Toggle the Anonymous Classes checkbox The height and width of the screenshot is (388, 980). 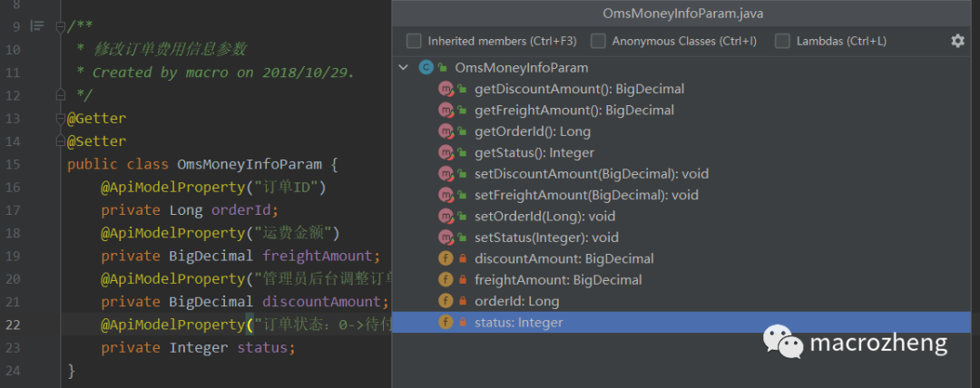pos(598,41)
